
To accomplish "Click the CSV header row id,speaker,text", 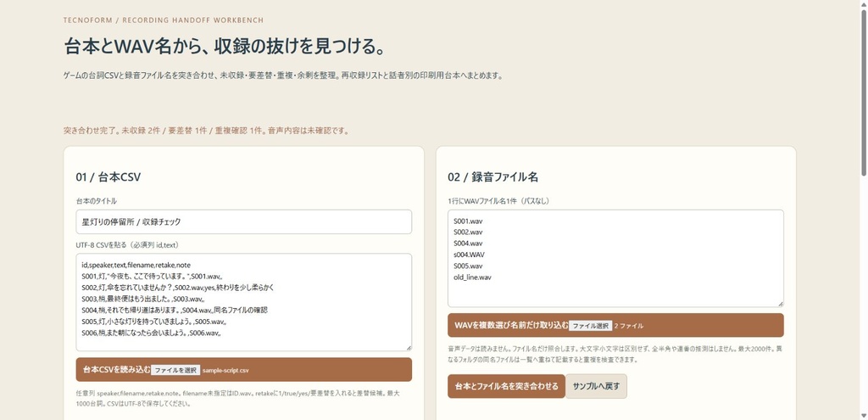I will (x=136, y=266).
